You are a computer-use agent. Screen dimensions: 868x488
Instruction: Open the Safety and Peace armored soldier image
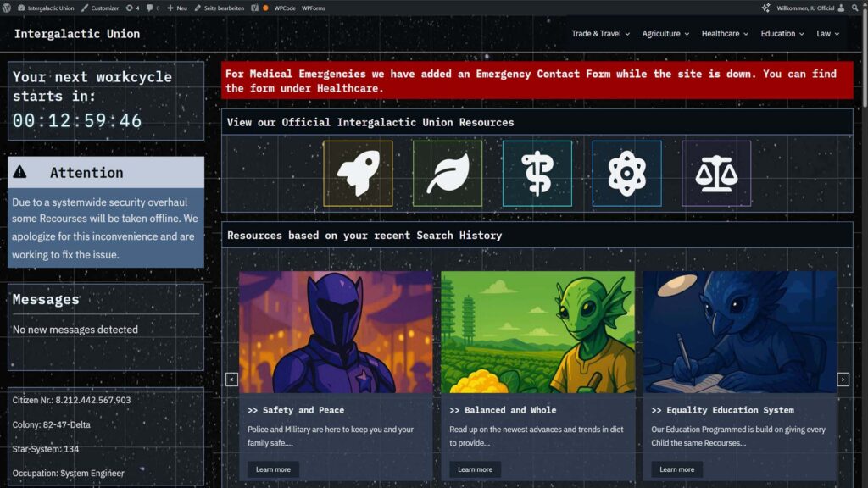[x=336, y=332]
